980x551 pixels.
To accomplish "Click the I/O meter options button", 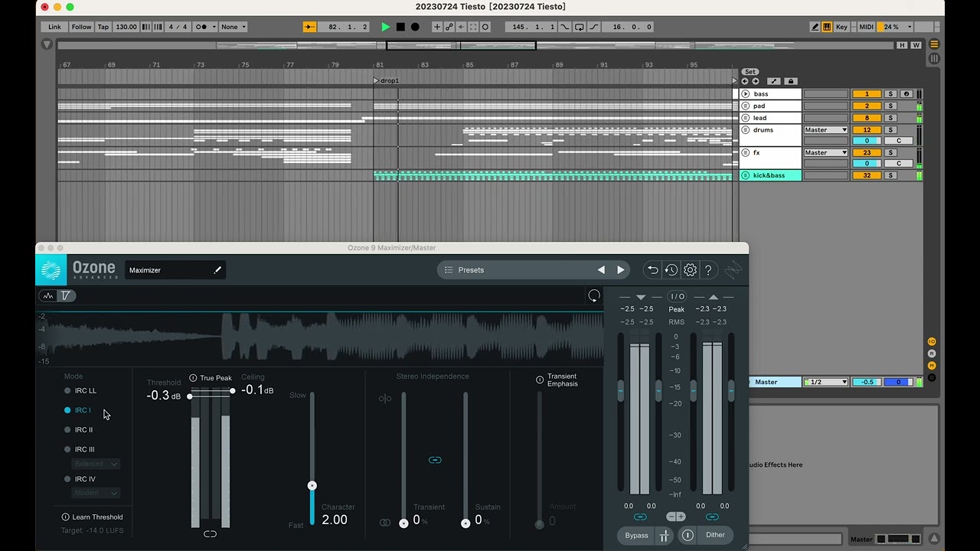I will [x=677, y=297].
